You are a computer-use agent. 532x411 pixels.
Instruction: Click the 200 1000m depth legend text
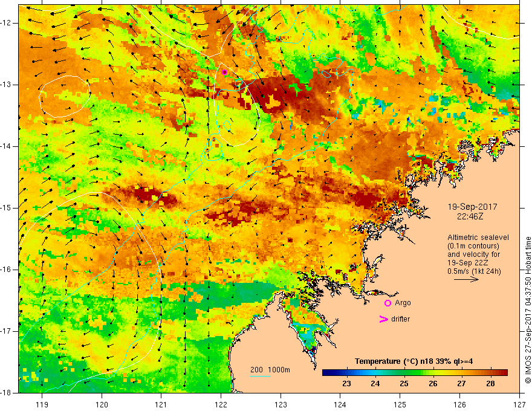[270, 370]
